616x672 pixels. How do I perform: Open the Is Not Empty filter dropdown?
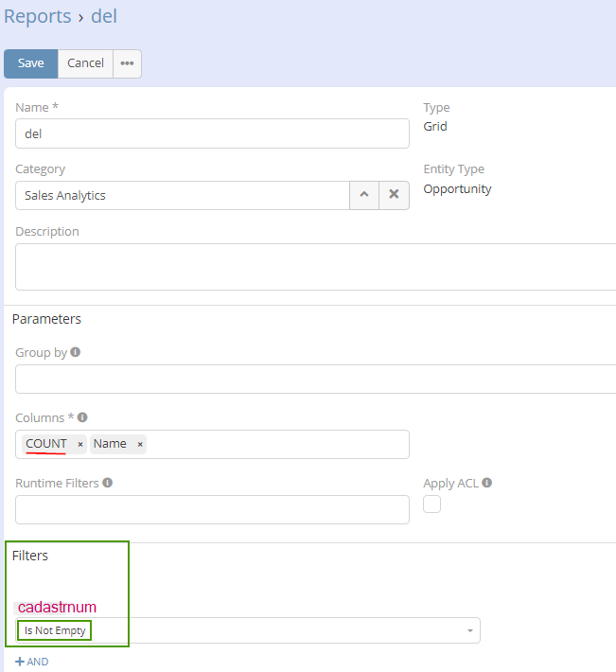tap(248, 630)
